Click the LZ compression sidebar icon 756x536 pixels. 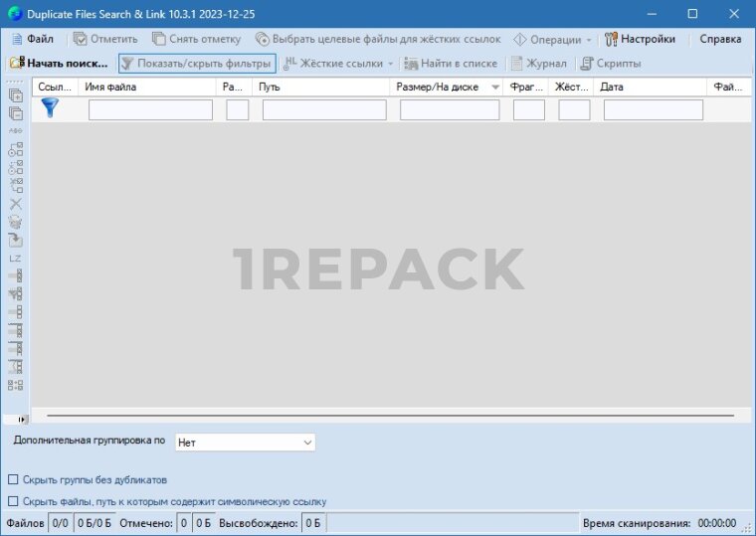tap(15, 258)
